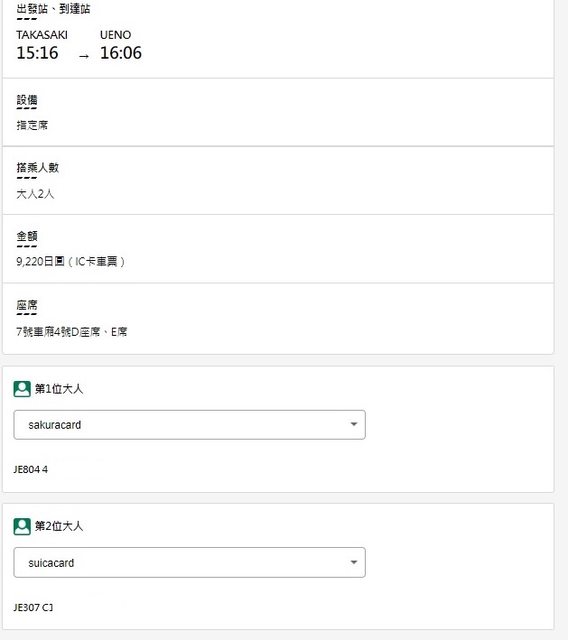568x640 pixels.
Task: Click the 9,220日圓 IC card fare text
Action: 70,262
